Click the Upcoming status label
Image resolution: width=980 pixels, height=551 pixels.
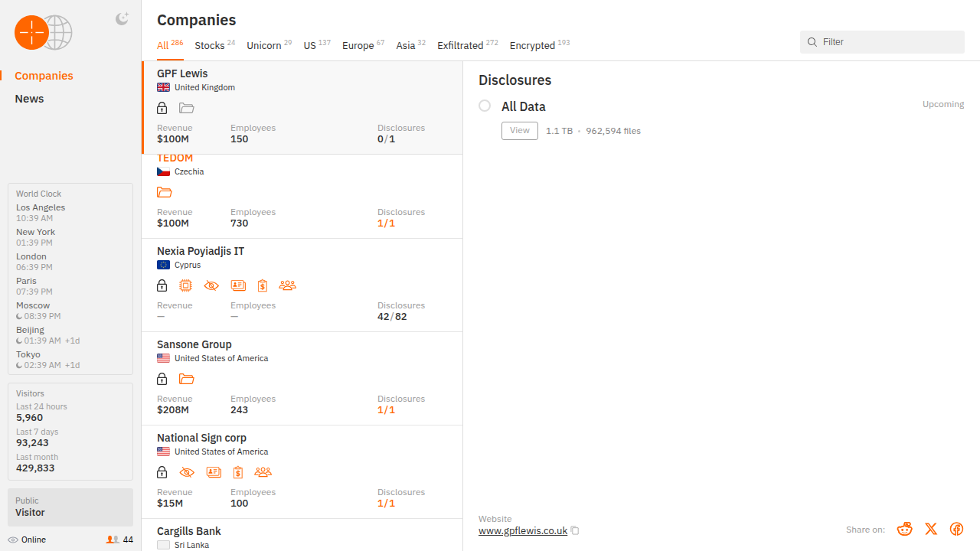click(943, 104)
